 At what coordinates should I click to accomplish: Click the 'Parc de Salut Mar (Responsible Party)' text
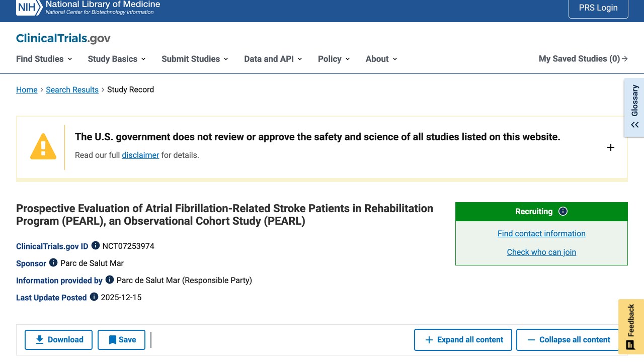pos(184,281)
